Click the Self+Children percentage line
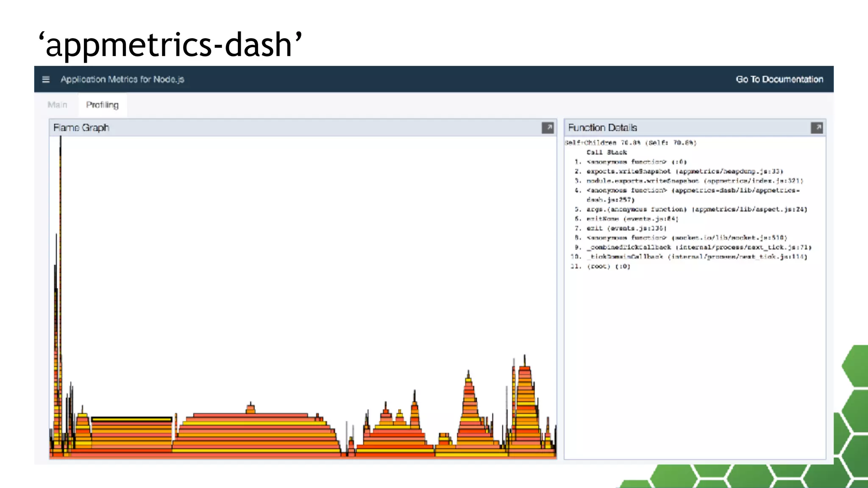Image resolution: width=868 pixels, height=488 pixels. pyautogui.click(x=631, y=143)
